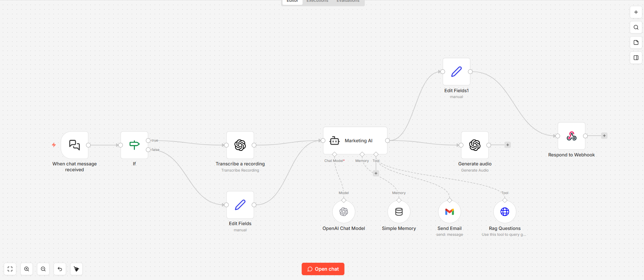Switch to the Evaluations tab

pos(348,1)
